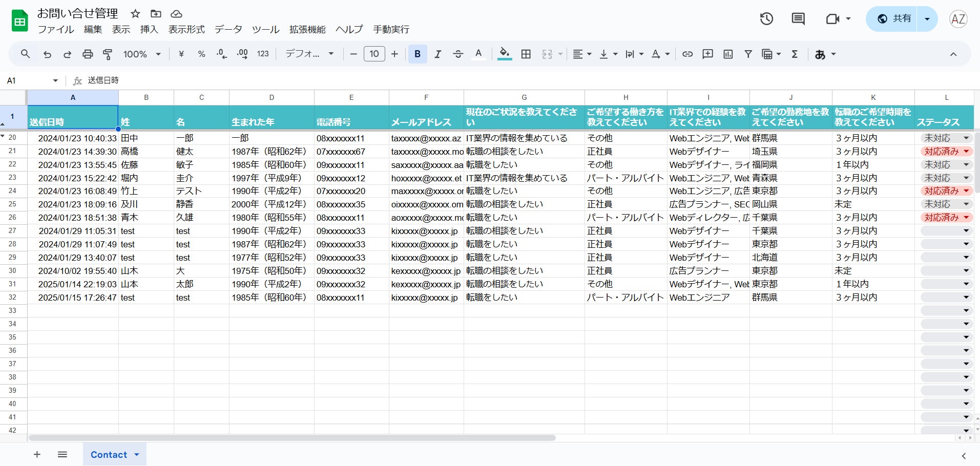This screenshot has height=466, width=980.
Task: Insert a chart
Action: point(728,54)
